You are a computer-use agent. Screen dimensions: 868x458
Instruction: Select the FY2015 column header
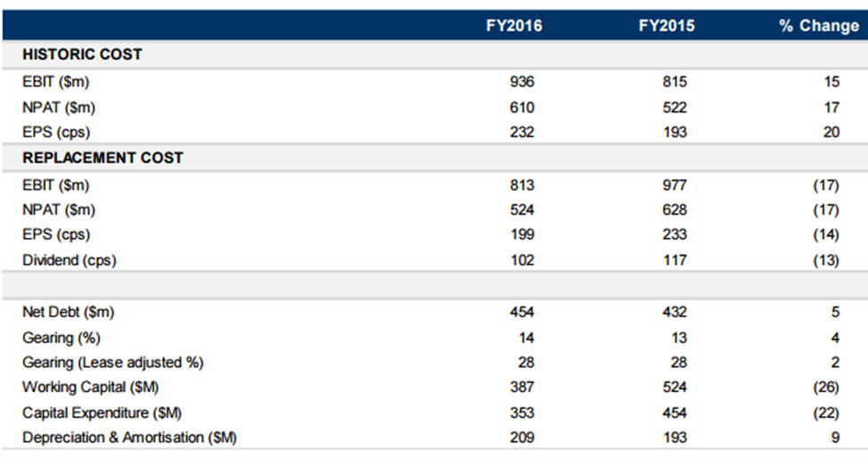(667, 26)
